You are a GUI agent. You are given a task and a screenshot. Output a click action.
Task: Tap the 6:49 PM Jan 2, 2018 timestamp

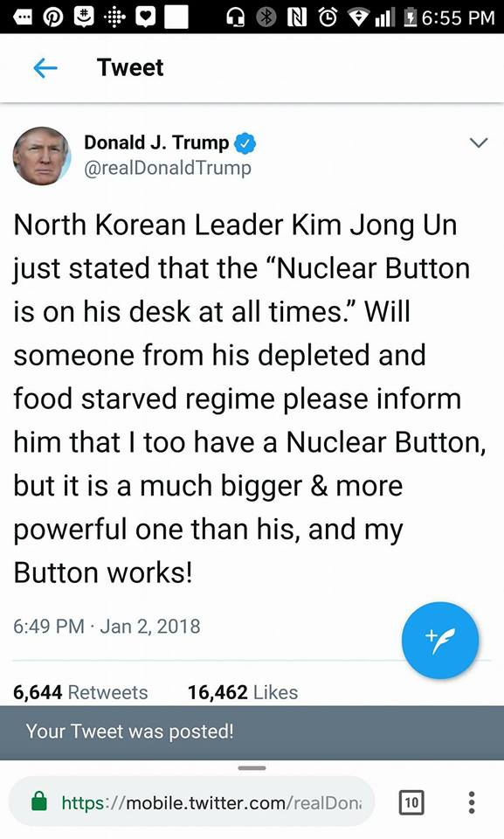tap(107, 626)
